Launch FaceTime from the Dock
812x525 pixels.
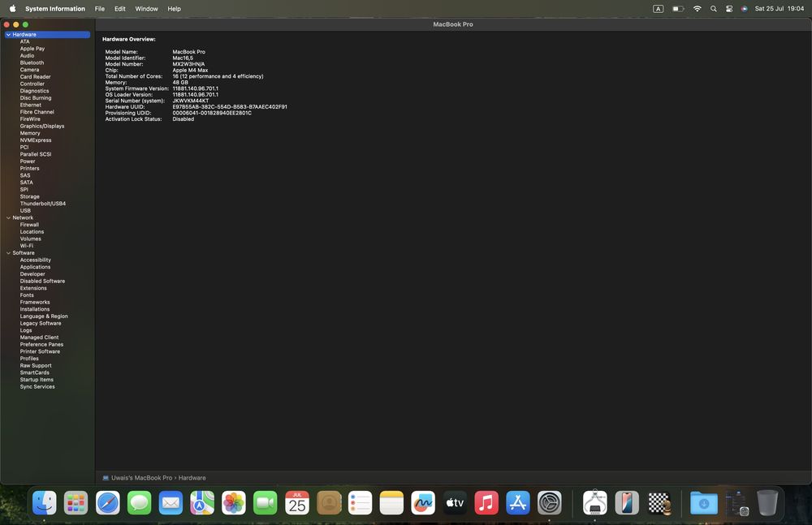point(266,503)
